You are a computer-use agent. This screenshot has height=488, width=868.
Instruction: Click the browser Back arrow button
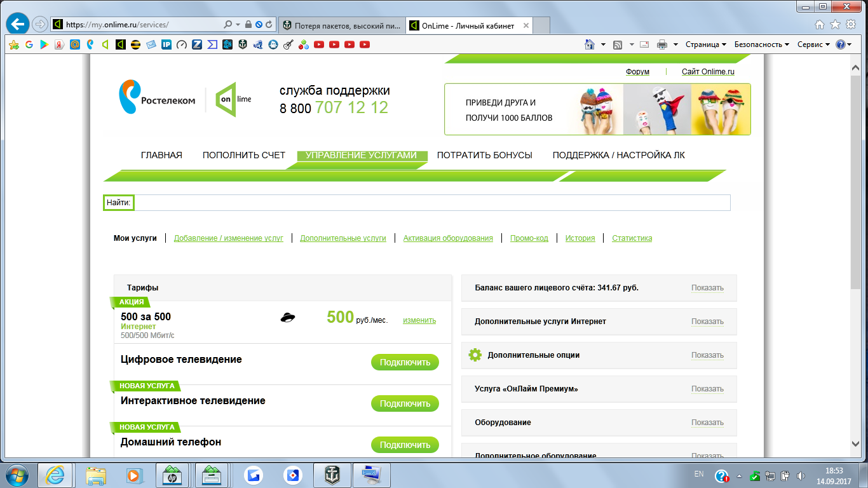(18, 25)
